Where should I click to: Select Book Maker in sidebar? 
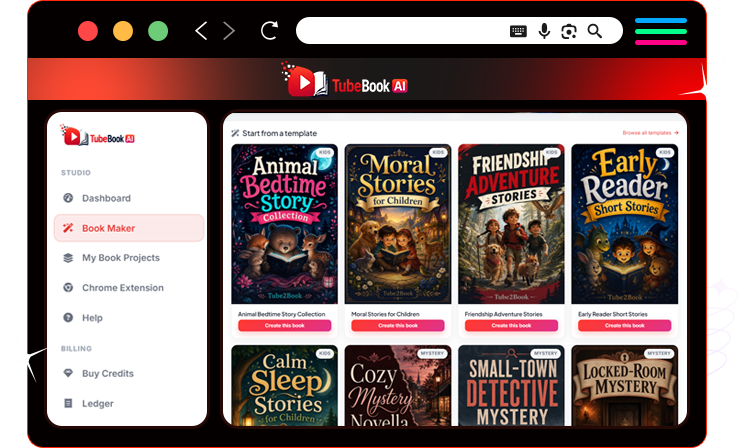(129, 228)
